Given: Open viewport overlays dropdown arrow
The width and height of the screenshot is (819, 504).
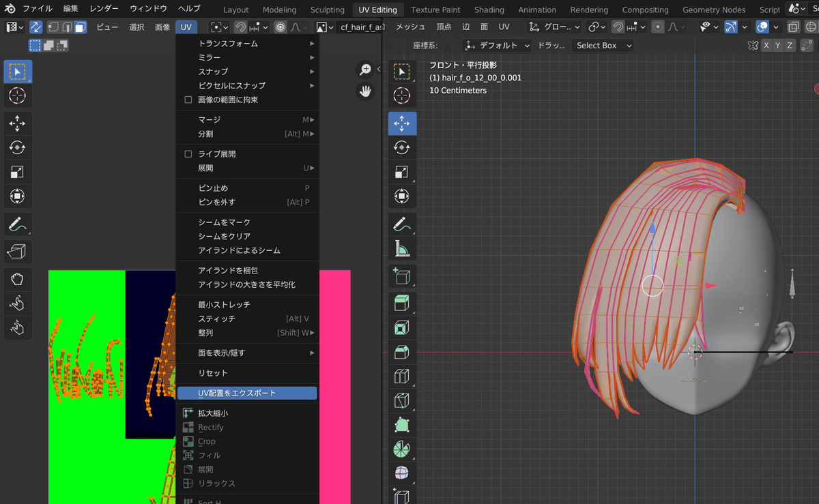Looking at the screenshot, I should click(775, 27).
